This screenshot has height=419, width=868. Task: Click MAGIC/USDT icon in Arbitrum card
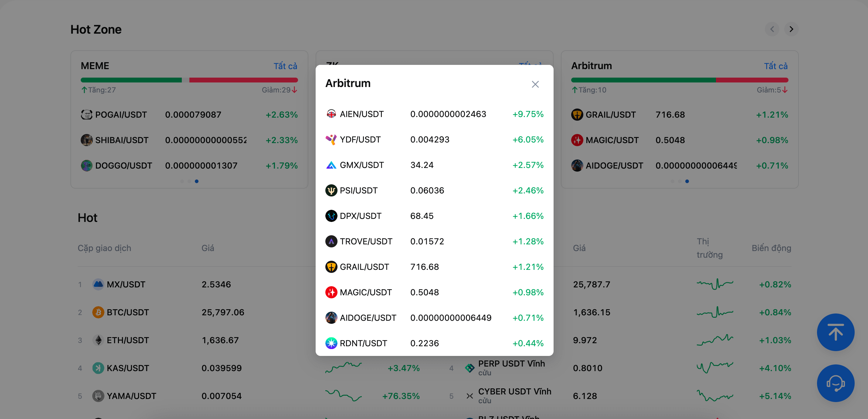[x=577, y=140]
